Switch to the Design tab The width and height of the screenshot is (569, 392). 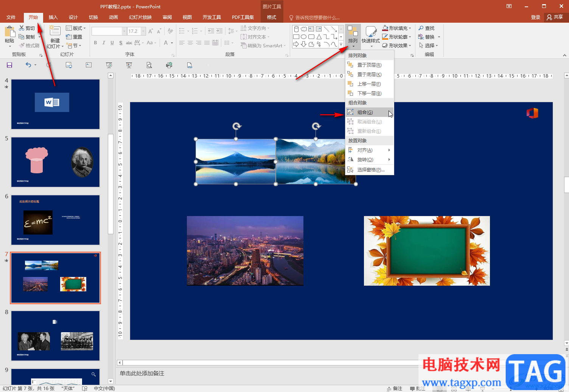[73, 17]
